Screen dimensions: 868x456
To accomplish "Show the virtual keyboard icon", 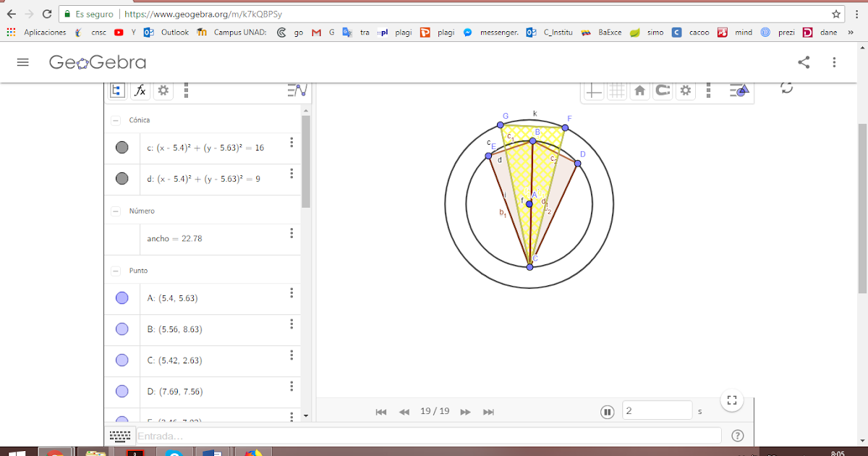I will point(119,435).
